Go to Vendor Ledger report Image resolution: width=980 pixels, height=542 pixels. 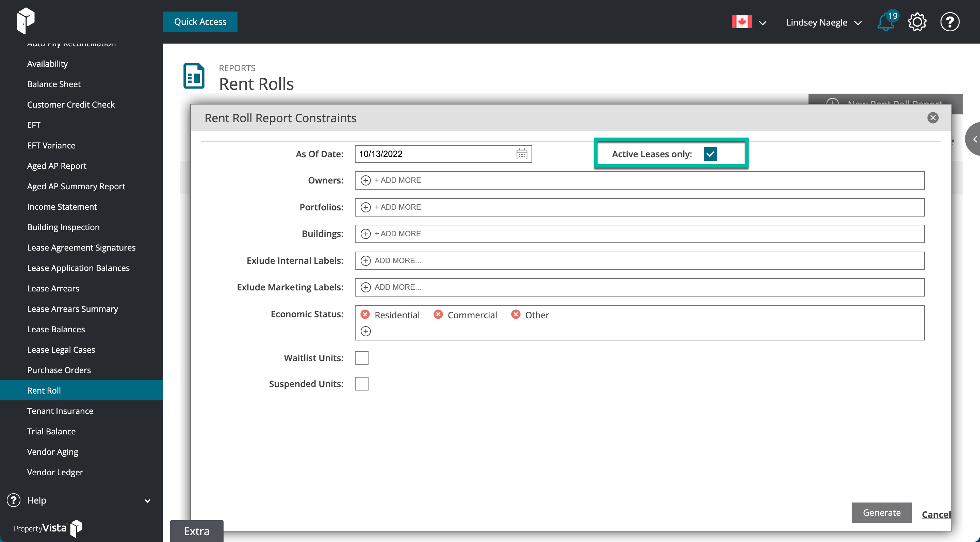(x=55, y=472)
